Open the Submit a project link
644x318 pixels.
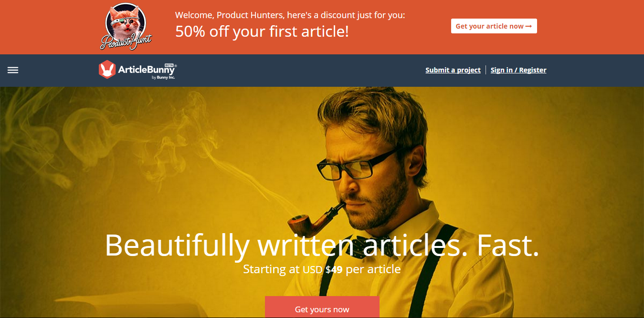453,70
